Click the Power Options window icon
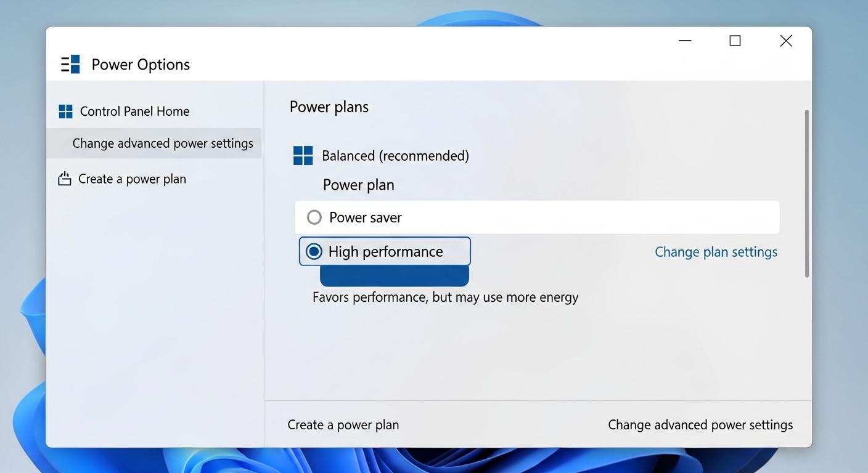Screen dimensions: 868x473 [70, 63]
